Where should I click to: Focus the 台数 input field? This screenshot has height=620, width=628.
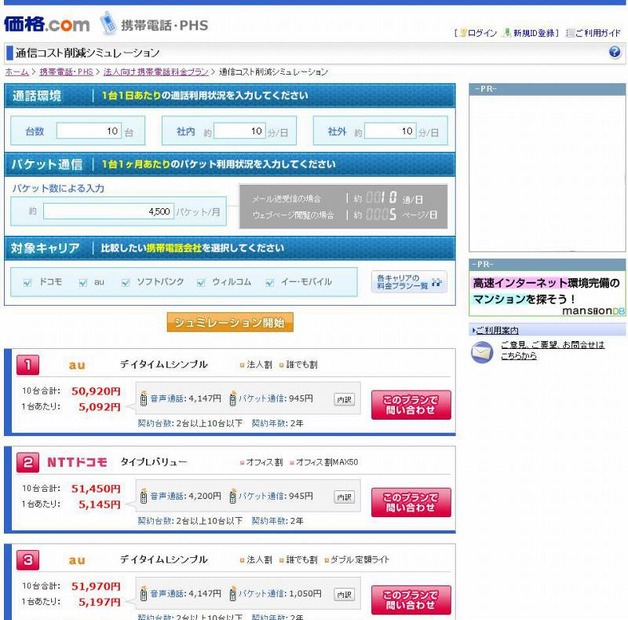[89, 131]
